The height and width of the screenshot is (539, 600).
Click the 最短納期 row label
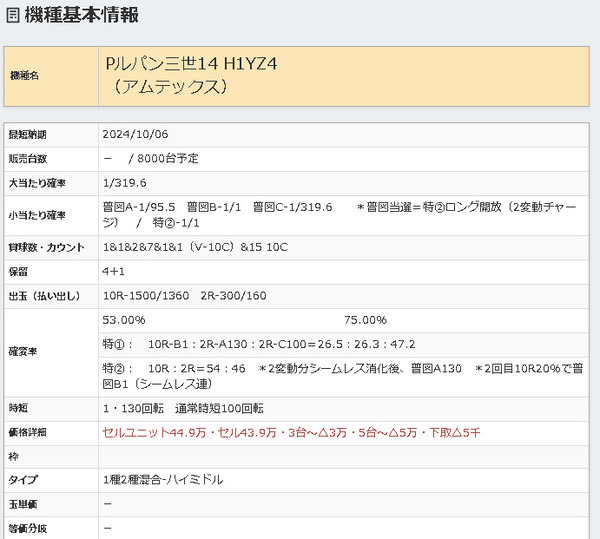28,135
